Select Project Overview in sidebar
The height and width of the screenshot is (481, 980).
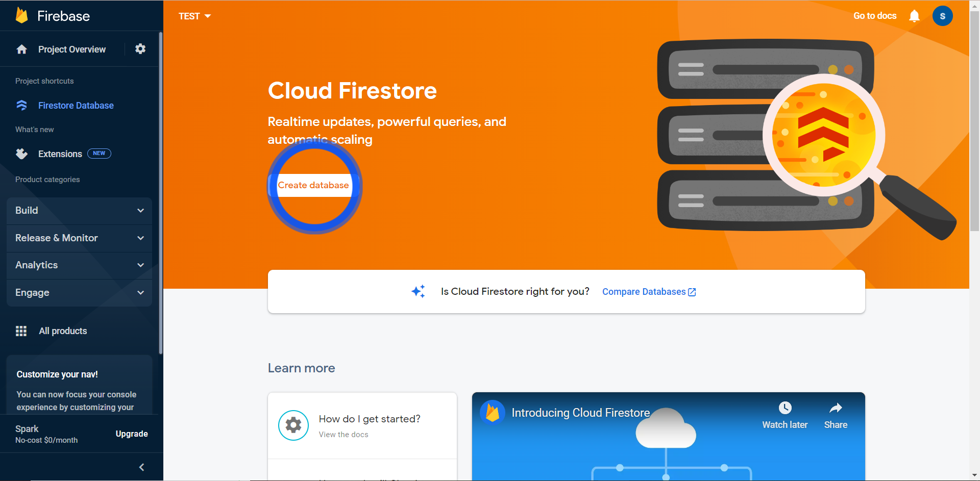pyautogui.click(x=72, y=49)
